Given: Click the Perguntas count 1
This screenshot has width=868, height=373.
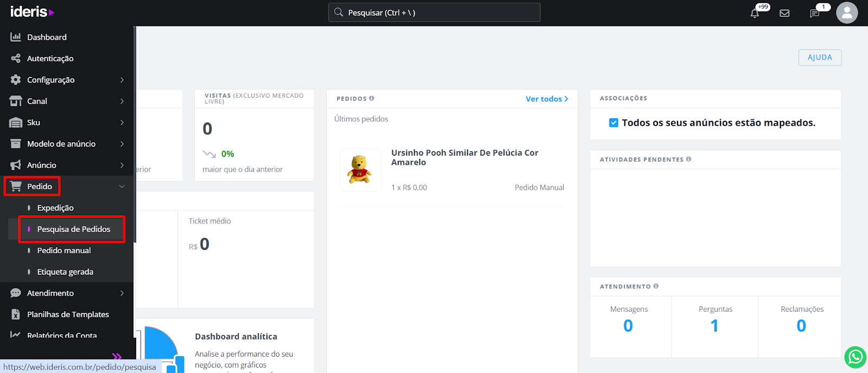Looking at the screenshot, I should click(x=714, y=326).
